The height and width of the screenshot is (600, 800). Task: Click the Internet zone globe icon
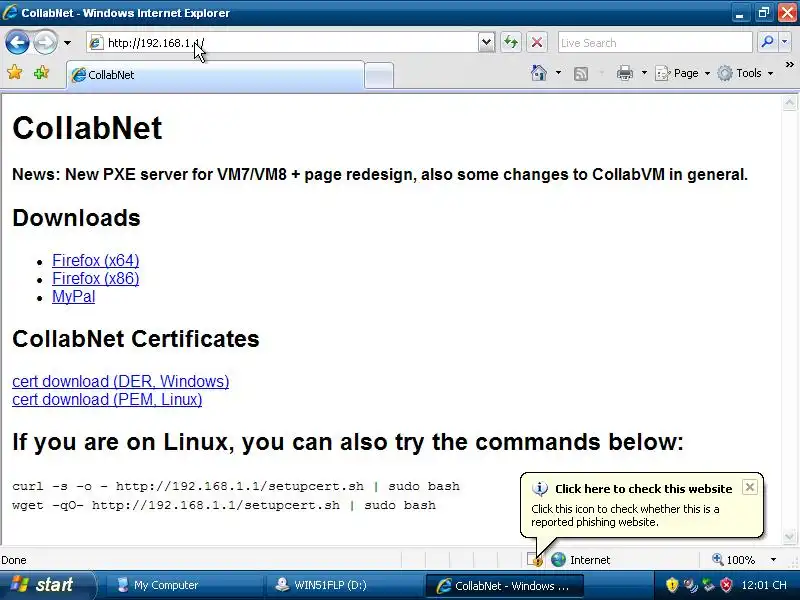pos(559,560)
